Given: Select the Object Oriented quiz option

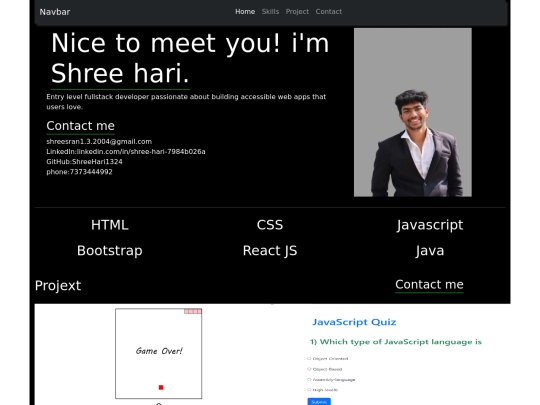Looking at the screenshot, I should click(328, 359).
